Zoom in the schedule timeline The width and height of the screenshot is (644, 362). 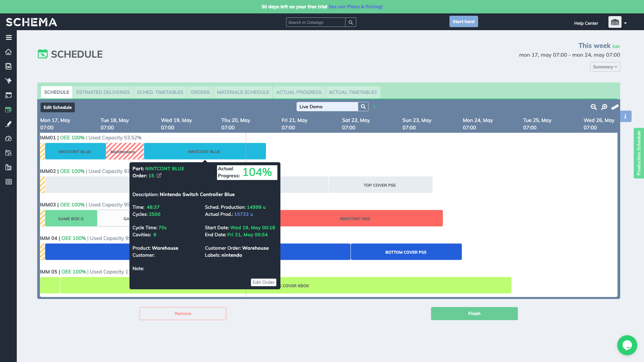coord(604,107)
